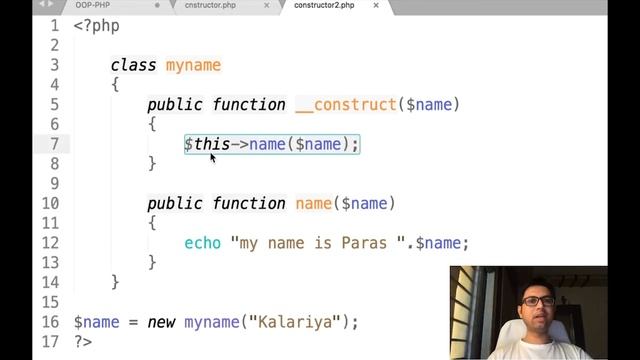Click the string "my name is Paras "
Viewport: 640px width, 360px height.
coord(318,244)
